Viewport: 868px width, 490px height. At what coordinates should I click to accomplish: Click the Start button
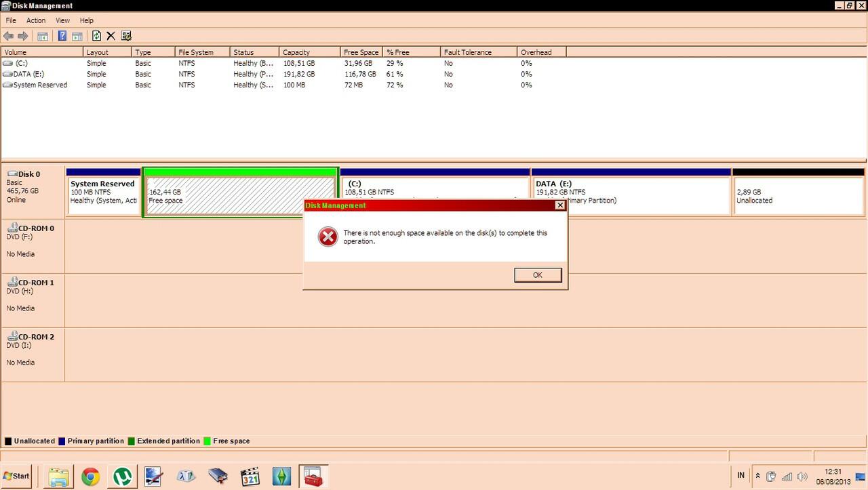(16, 476)
